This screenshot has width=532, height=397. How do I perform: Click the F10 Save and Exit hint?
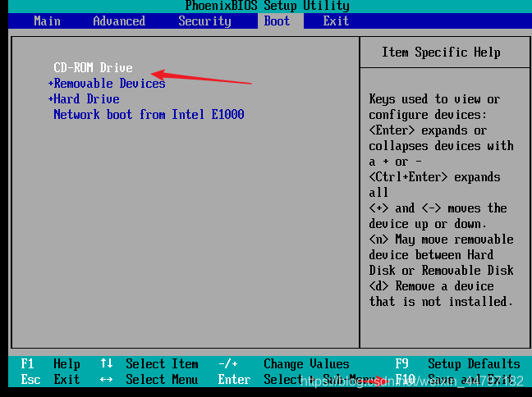[454, 380]
